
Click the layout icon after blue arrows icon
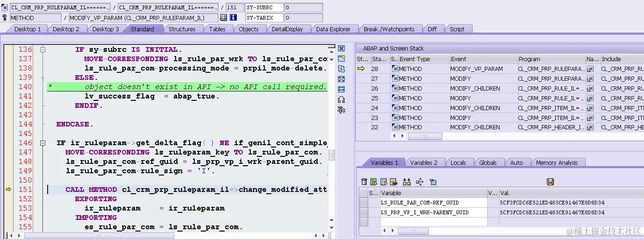[432, 182]
